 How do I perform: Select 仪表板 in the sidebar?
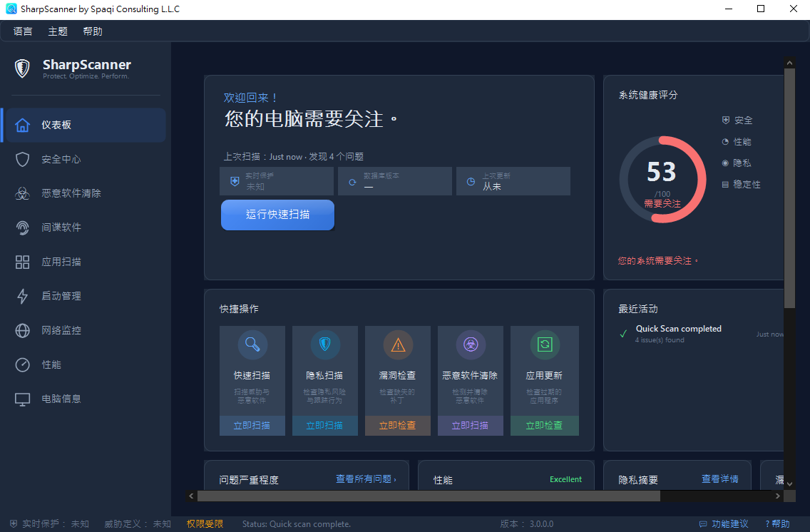(x=84, y=125)
